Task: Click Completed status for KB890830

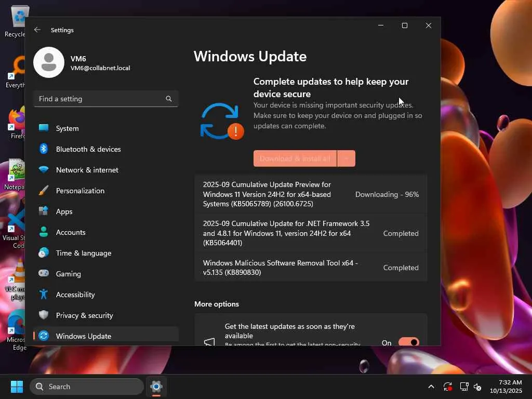Action: tap(401, 268)
